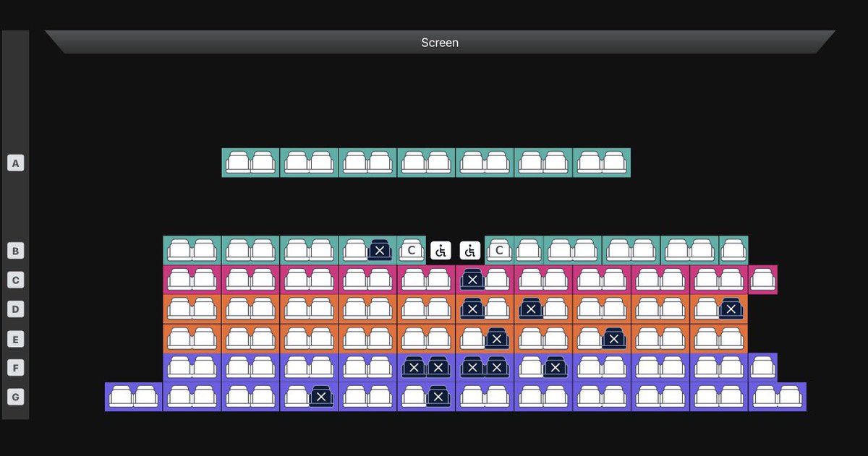This screenshot has width=868, height=456.
Task: Select the single seat ending row F
Action: pyautogui.click(x=763, y=368)
